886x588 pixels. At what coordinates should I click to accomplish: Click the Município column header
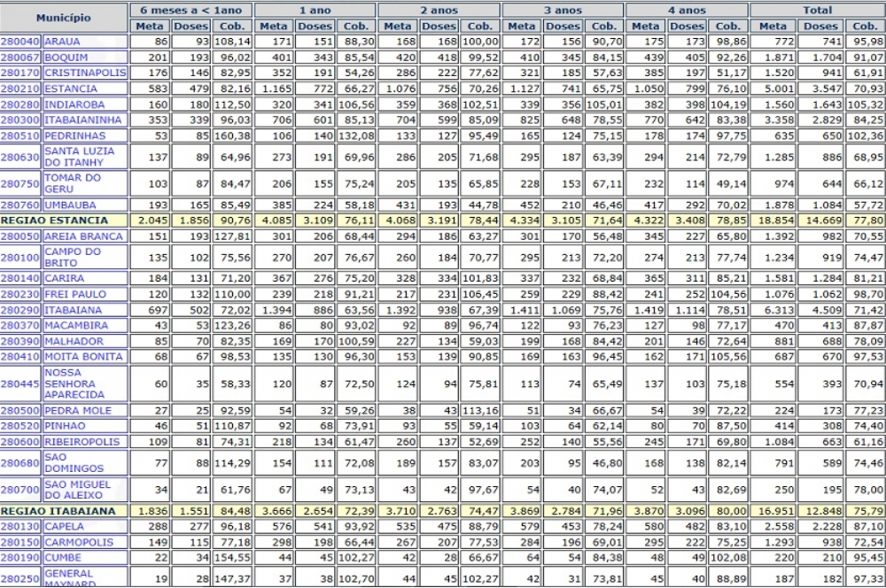coord(64,18)
